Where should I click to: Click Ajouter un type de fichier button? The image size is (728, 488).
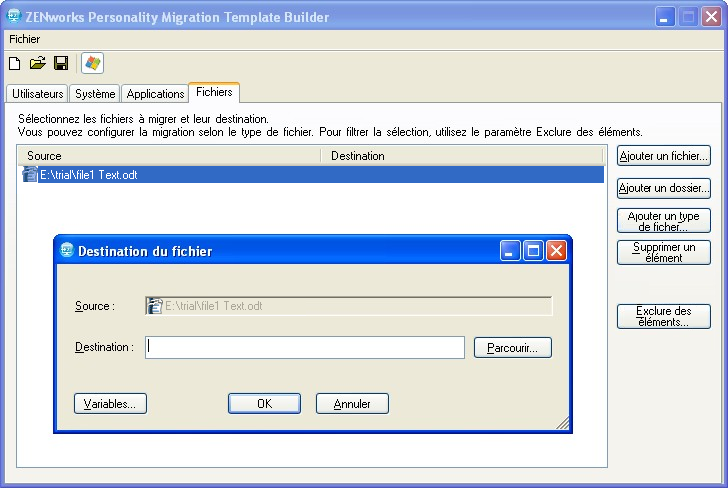point(663,221)
